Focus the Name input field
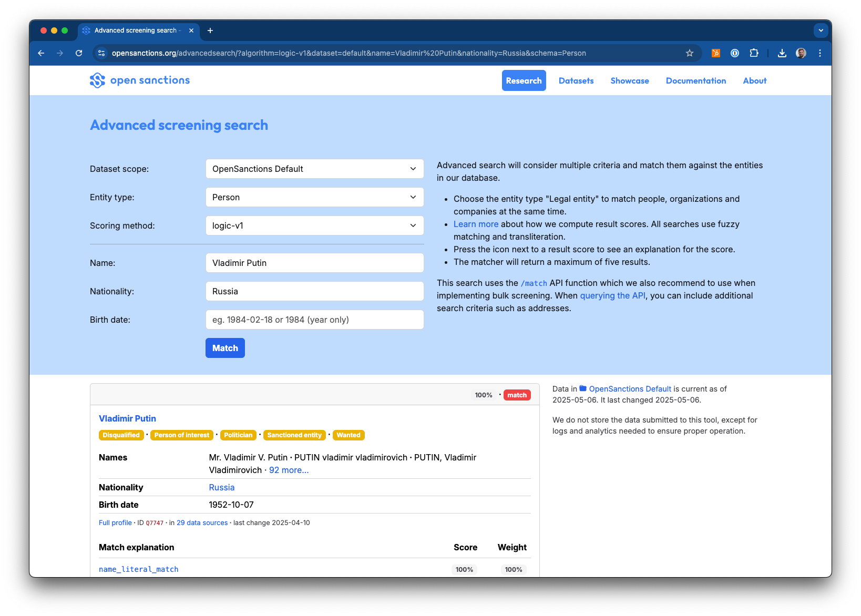Screen dimensions: 861x616 point(314,263)
